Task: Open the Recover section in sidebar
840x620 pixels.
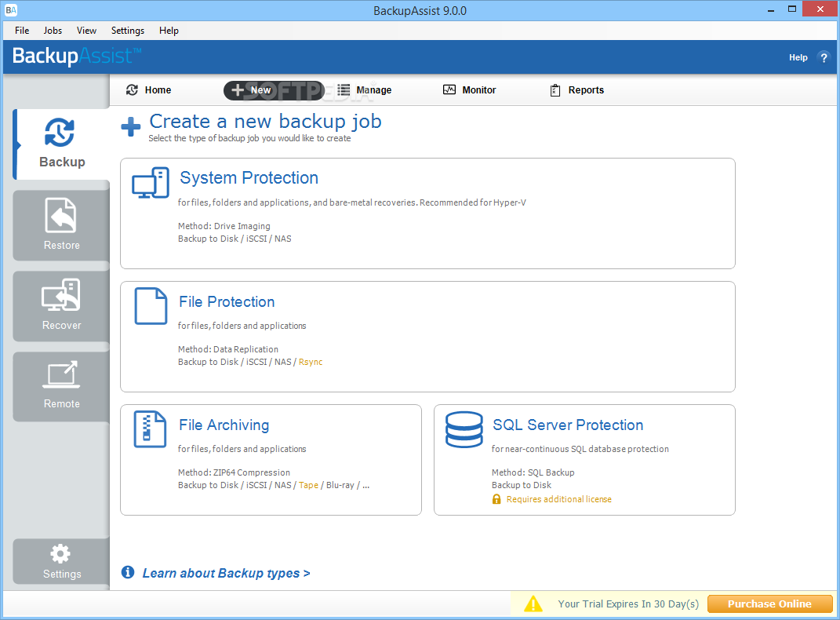Action: (x=62, y=305)
